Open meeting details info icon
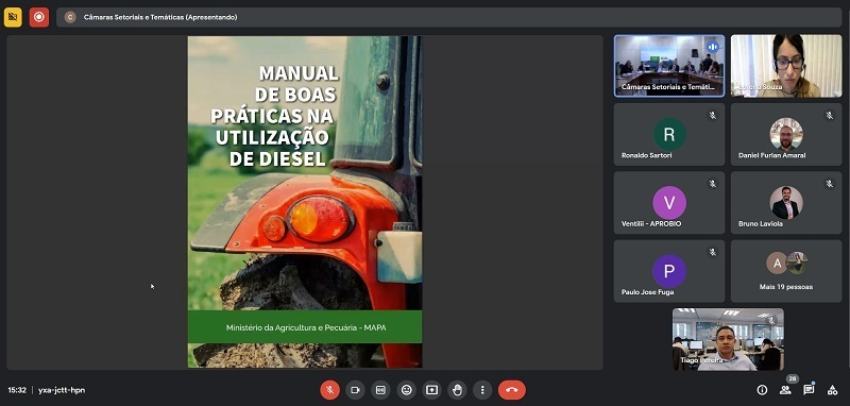Screen dimensions: 850x406 point(762,390)
